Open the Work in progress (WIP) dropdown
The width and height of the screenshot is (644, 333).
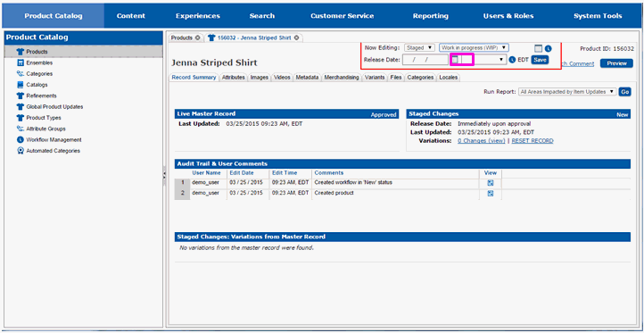pyautogui.click(x=475, y=48)
